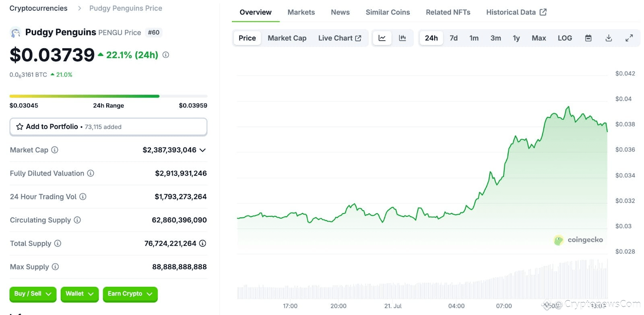644x315 pixels.
Task: Click the $0.03045 24h low value
Action: (24, 106)
